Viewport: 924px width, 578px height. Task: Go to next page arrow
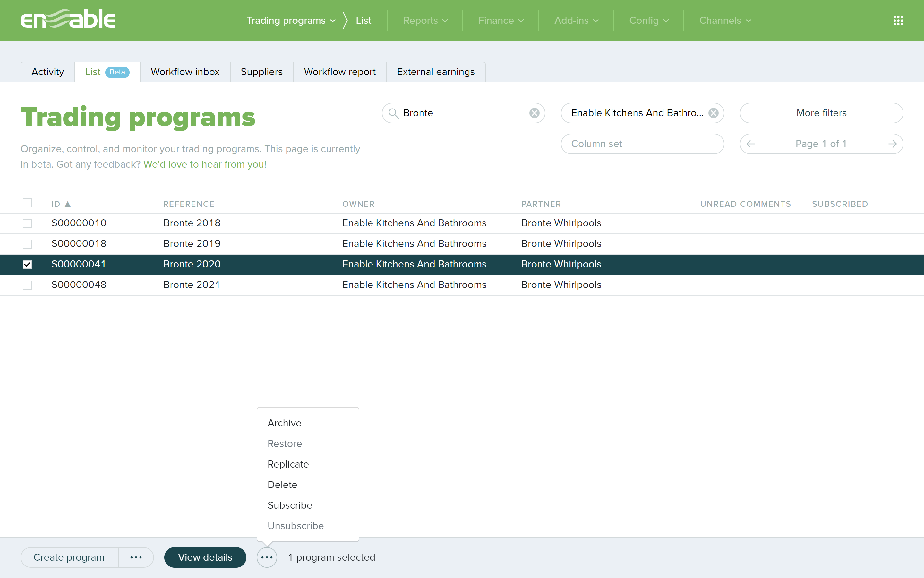pyautogui.click(x=892, y=144)
